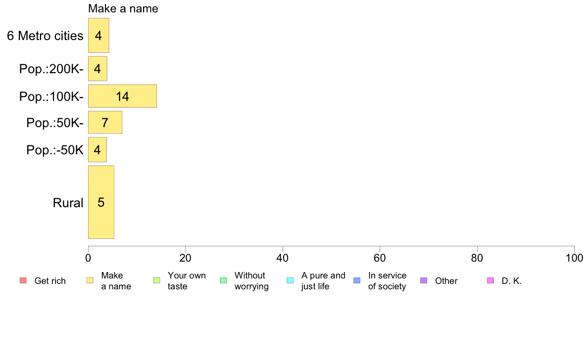Click the purple Other legend swatch
Image resolution: width=588 pixels, height=364 pixels.
[x=424, y=281]
